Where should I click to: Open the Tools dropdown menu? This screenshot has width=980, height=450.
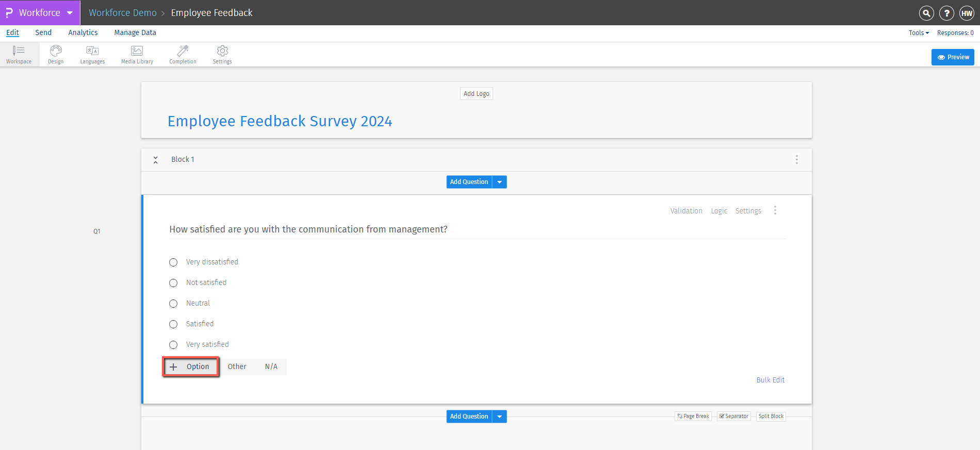pyautogui.click(x=919, y=33)
